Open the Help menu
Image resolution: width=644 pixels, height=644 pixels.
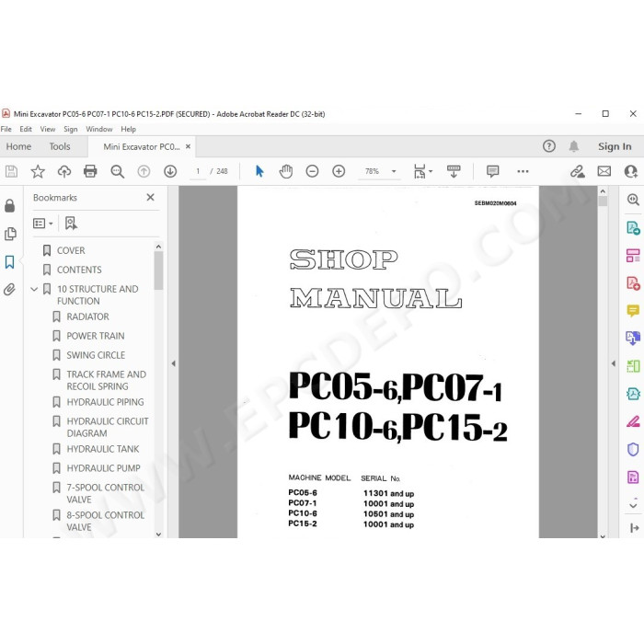[x=128, y=129]
